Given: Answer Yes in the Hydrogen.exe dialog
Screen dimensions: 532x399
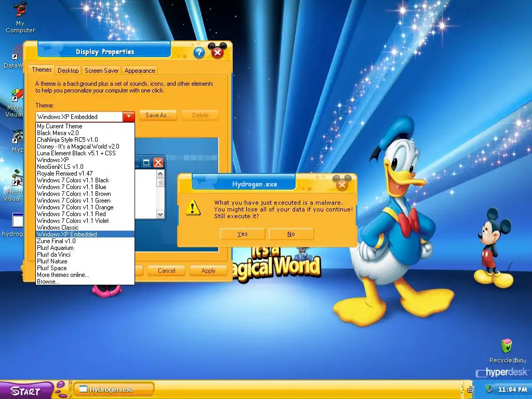Looking at the screenshot, I should pos(242,234).
